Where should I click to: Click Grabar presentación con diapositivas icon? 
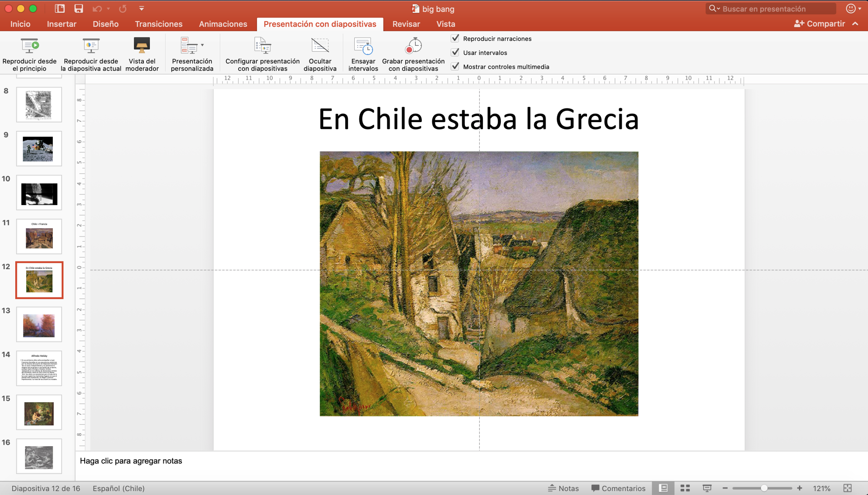[x=413, y=46]
